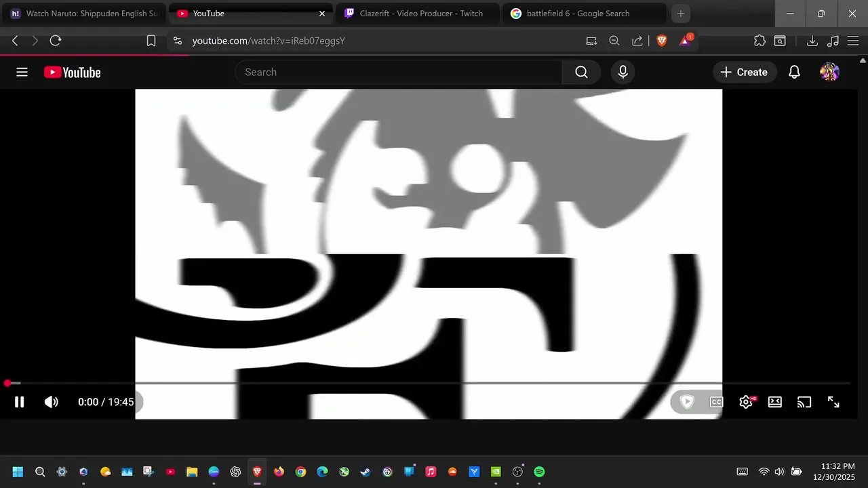
Task: Open Snipping Tool from the taskbar
Action: pyautogui.click(x=149, y=472)
